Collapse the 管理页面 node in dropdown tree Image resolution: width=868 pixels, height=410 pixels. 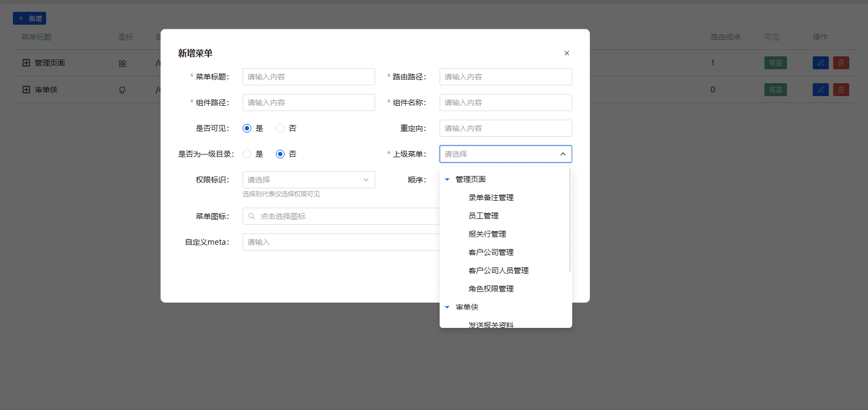coord(447,179)
